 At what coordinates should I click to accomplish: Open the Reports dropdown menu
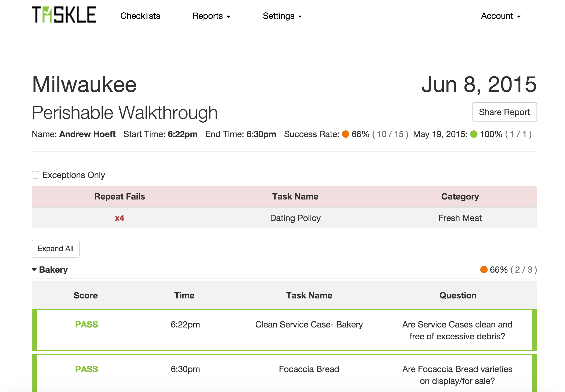pyautogui.click(x=211, y=16)
